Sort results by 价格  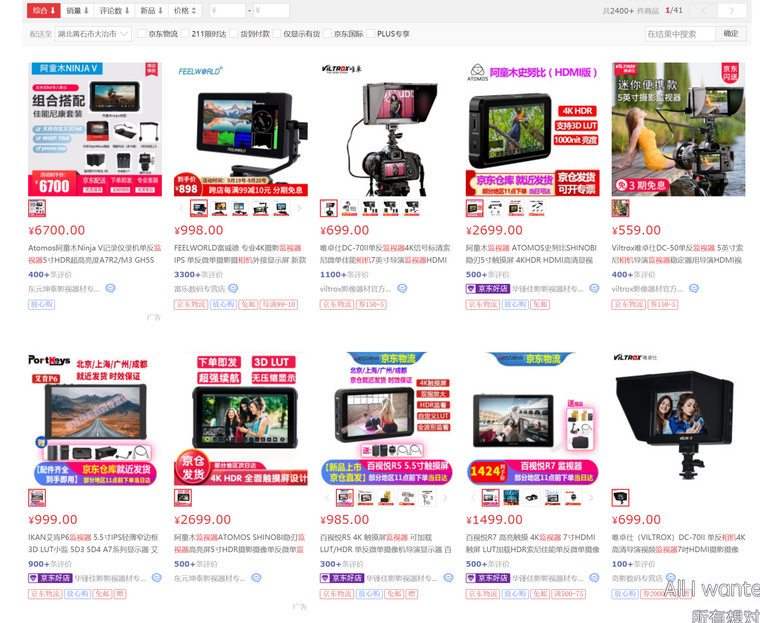point(185,11)
